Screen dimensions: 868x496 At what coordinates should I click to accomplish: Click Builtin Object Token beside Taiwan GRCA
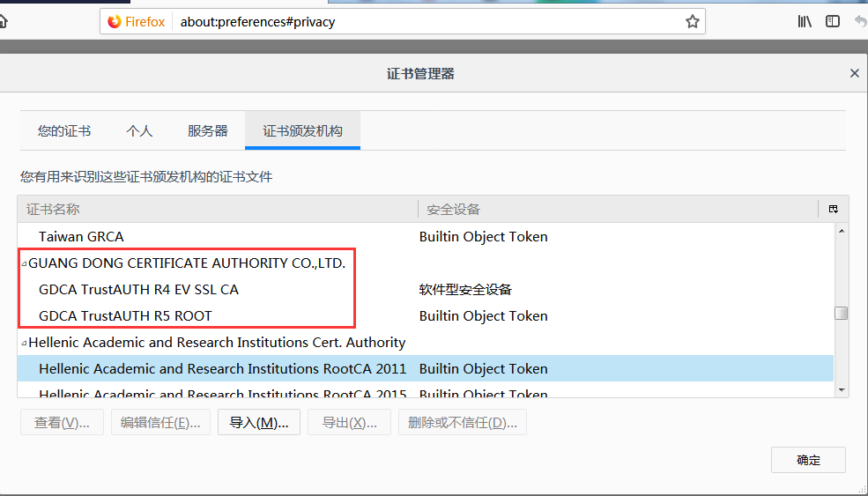pos(483,236)
